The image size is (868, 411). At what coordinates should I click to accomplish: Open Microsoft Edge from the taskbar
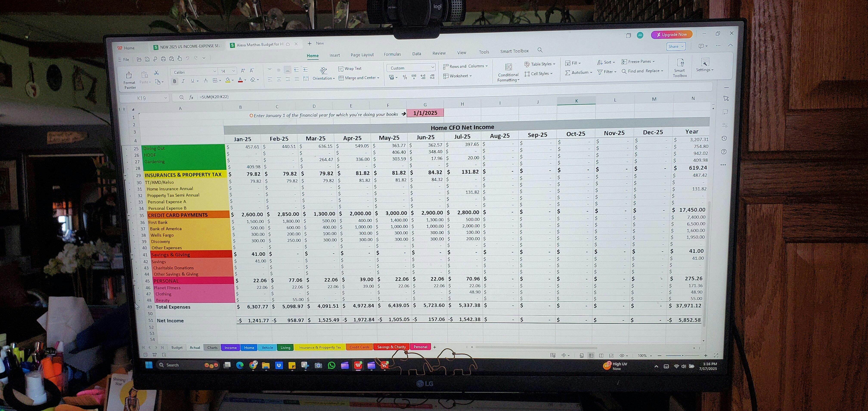240,365
